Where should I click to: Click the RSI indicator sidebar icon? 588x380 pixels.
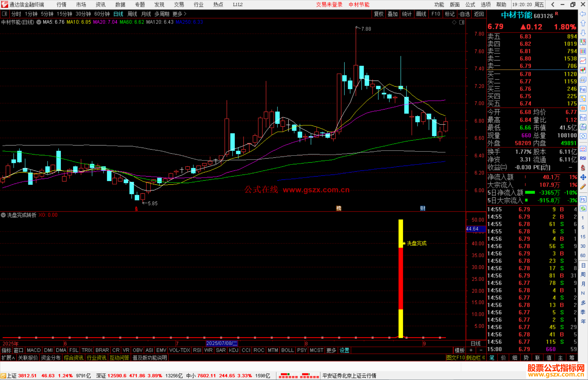(x=583, y=158)
